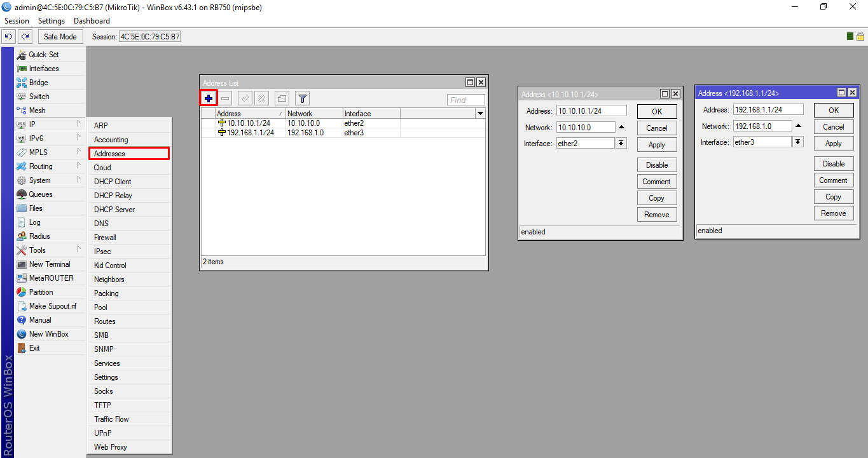Open MetaROUTER in sidebar
The height and width of the screenshot is (458, 868).
[x=50, y=278]
